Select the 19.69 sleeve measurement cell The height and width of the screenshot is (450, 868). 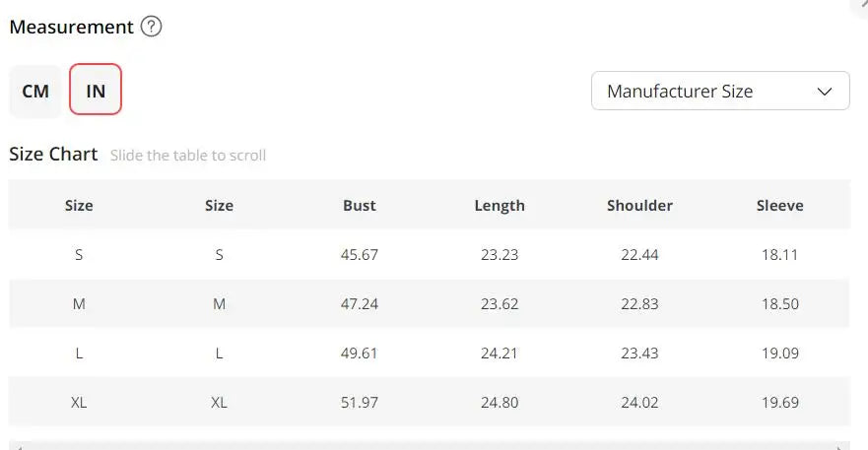779,403
